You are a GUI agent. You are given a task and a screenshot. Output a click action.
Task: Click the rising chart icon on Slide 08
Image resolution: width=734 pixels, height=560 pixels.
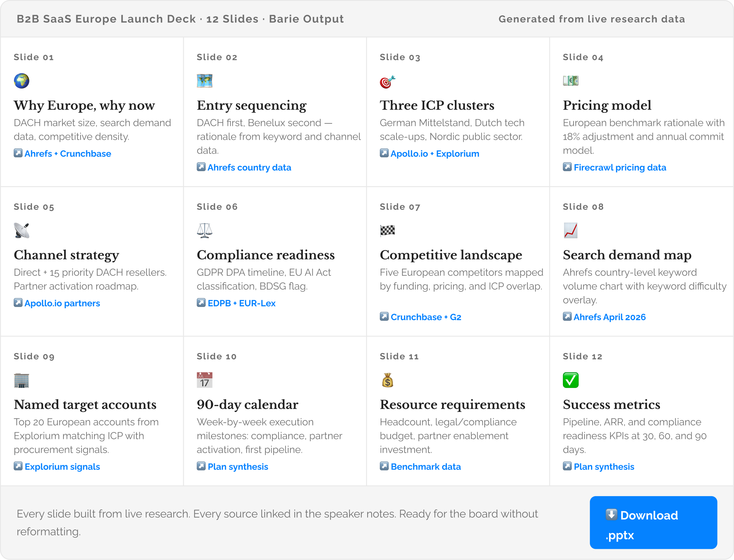coord(571,231)
